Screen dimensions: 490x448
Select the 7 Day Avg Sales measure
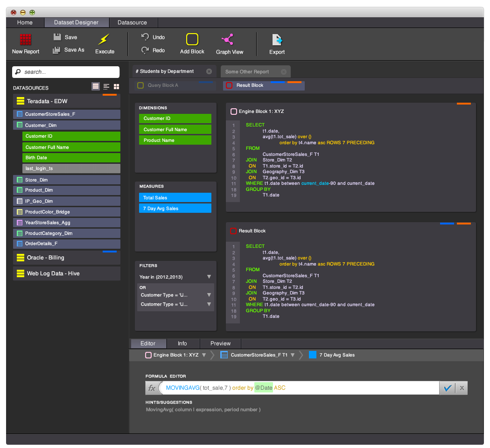tap(175, 208)
